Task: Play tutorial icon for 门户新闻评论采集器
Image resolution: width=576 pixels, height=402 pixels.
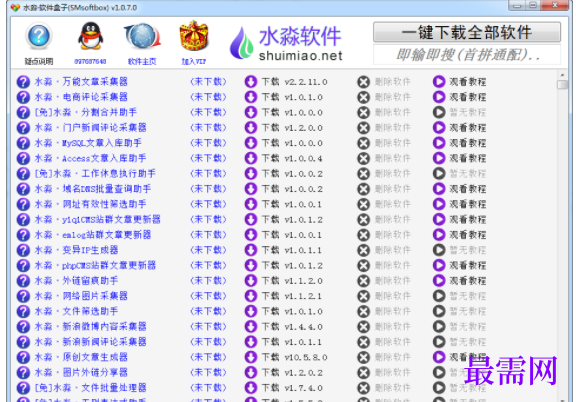Action: (x=439, y=128)
